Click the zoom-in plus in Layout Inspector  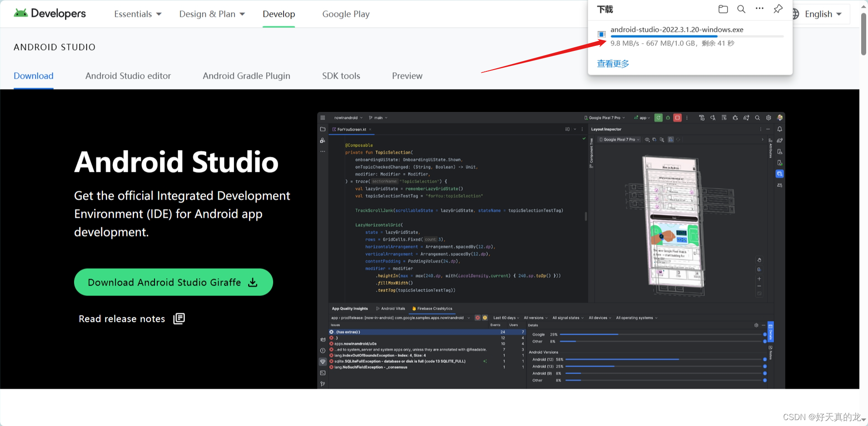(759, 279)
